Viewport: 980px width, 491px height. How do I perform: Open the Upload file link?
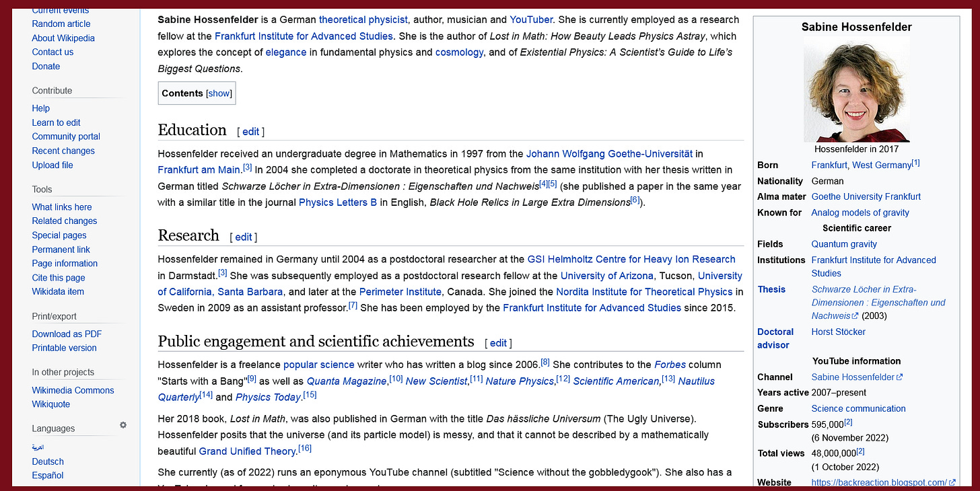[x=53, y=165]
